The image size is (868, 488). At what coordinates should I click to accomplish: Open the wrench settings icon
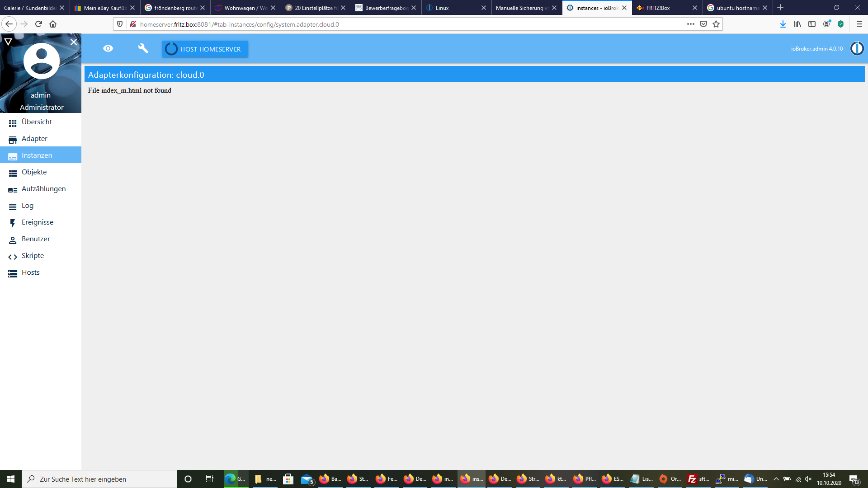[x=143, y=48]
